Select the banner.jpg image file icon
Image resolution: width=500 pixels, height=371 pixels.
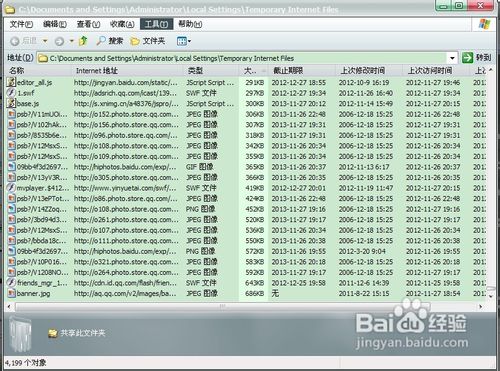click(x=12, y=293)
